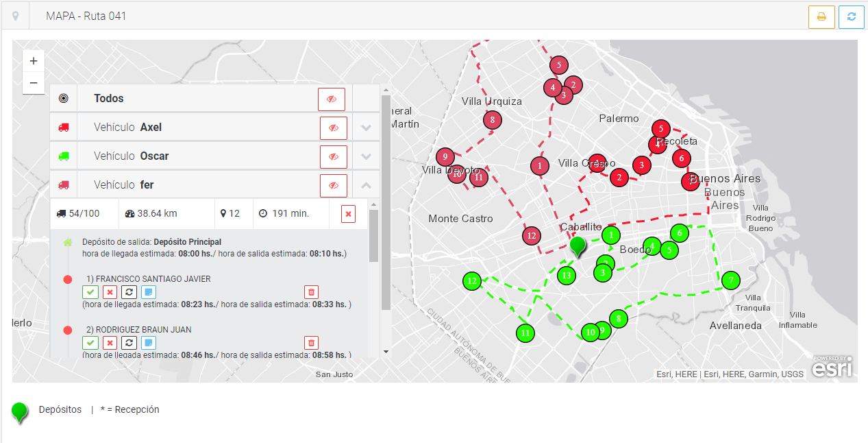
Task: Collapse the Vehículo fer details
Action: (367, 185)
